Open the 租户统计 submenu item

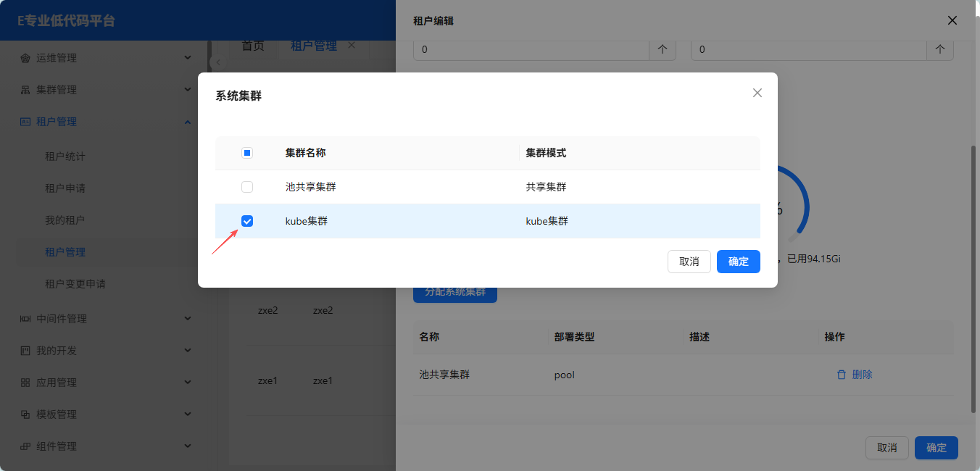point(65,157)
